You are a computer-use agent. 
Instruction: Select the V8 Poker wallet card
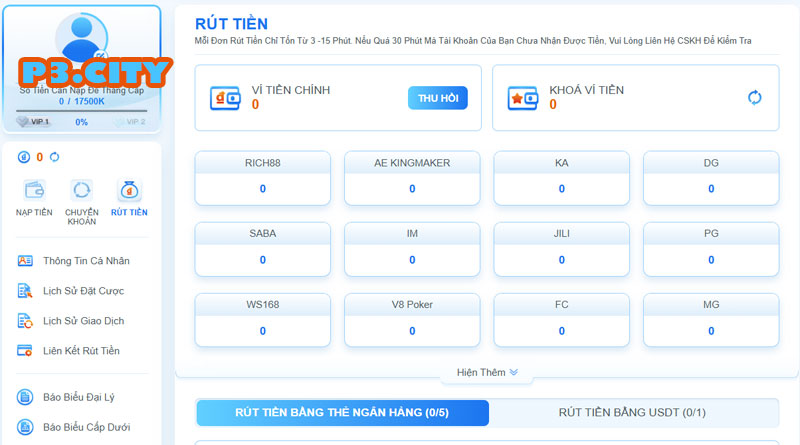(412, 320)
